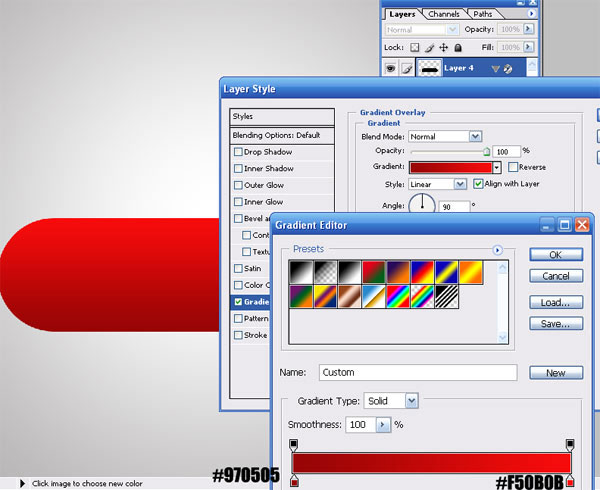Enable the Inner Glow checkbox
The height and width of the screenshot is (490, 600).
(x=238, y=202)
